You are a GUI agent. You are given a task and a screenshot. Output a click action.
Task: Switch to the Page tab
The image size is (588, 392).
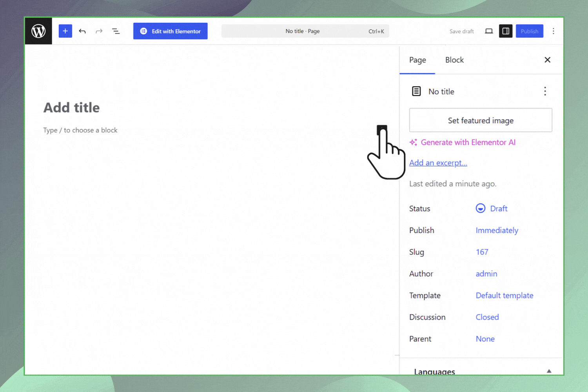point(417,60)
